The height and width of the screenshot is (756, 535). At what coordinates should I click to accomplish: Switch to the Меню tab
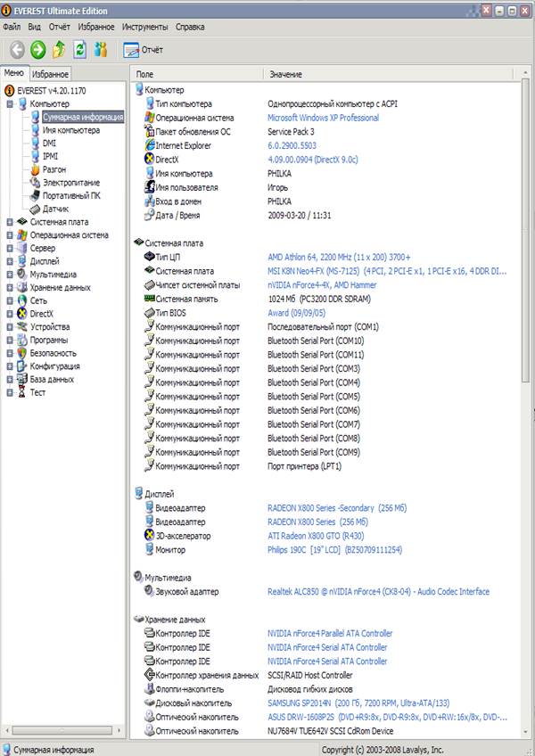(14, 73)
